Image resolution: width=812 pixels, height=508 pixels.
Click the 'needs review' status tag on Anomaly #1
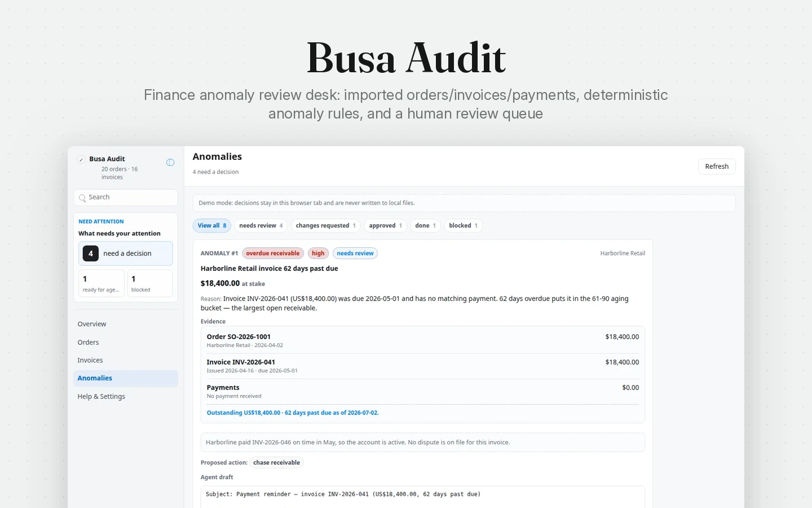pyautogui.click(x=355, y=253)
